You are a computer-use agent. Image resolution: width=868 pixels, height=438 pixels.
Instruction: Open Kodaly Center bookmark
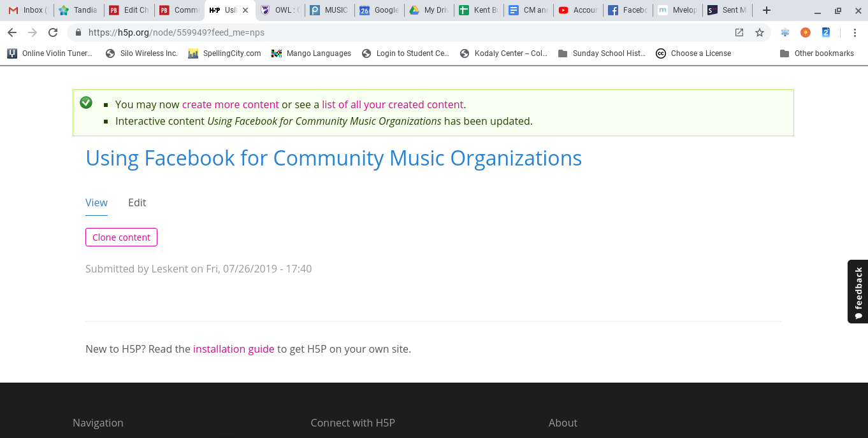pos(503,53)
